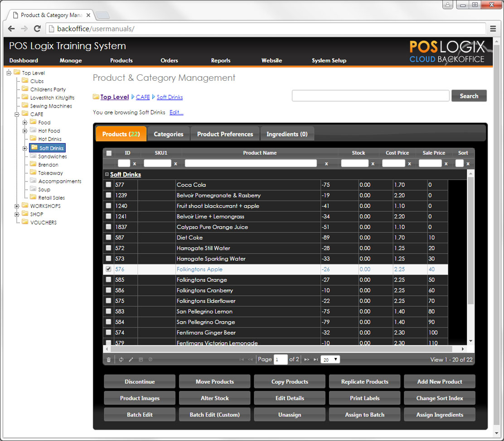This screenshot has height=441, width=504.
Task: Click the refresh grid icon in footer
Action: coord(121,360)
